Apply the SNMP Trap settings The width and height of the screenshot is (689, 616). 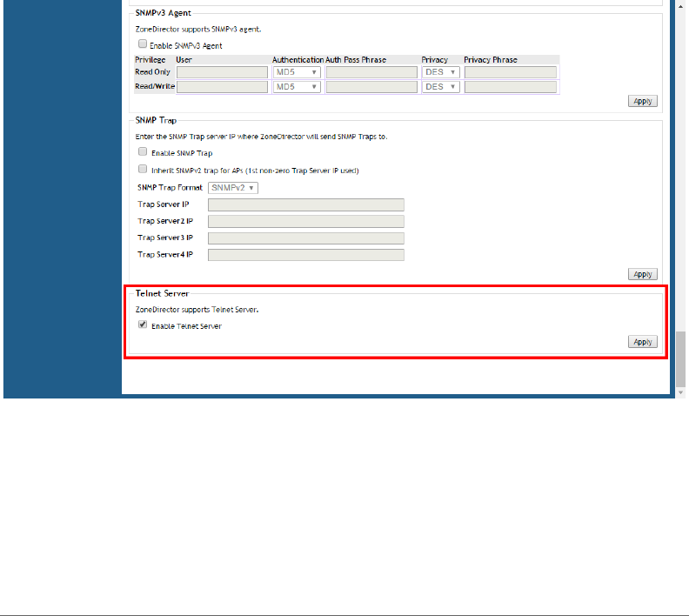[x=642, y=274]
